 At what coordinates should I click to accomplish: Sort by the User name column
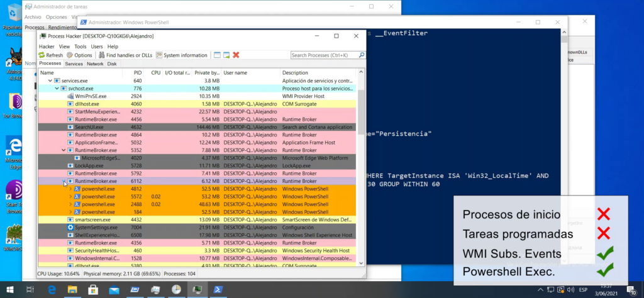point(250,73)
